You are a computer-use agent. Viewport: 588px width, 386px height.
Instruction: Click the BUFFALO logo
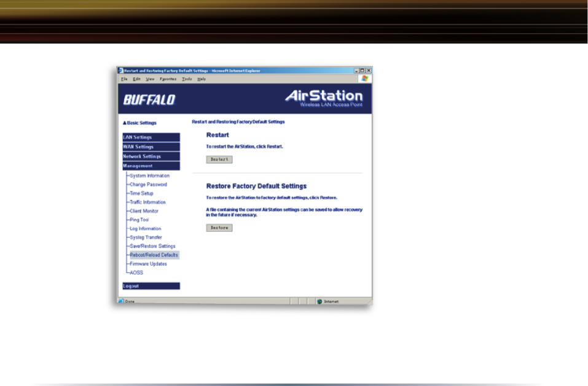[149, 99]
